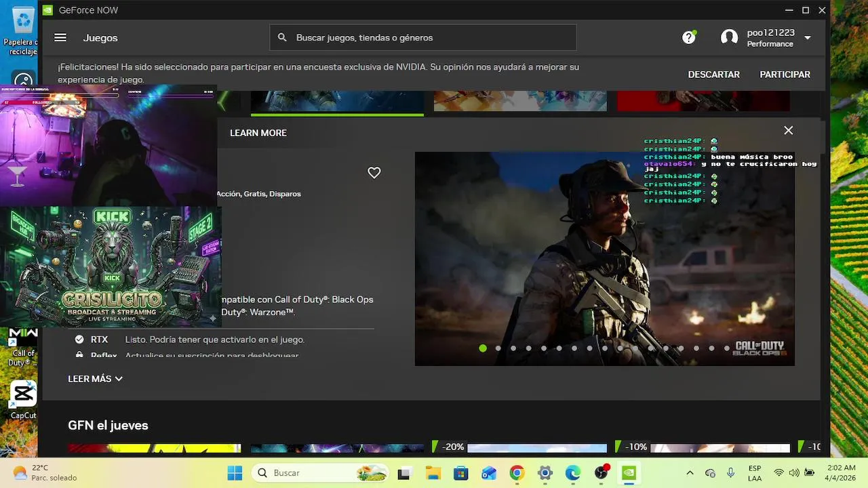The height and width of the screenshot is (488, 868).
Task: Click the search magnifier icon
Action: click(x=282, y=38)
